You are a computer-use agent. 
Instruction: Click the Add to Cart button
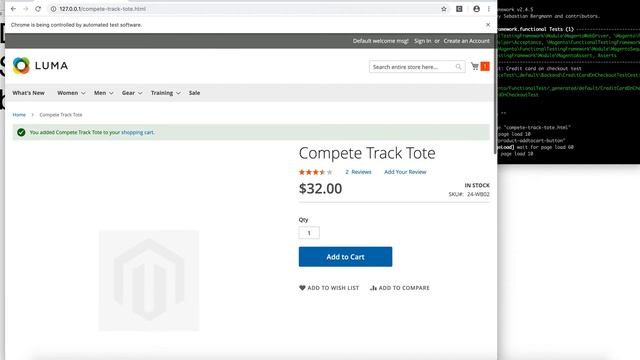345,257
